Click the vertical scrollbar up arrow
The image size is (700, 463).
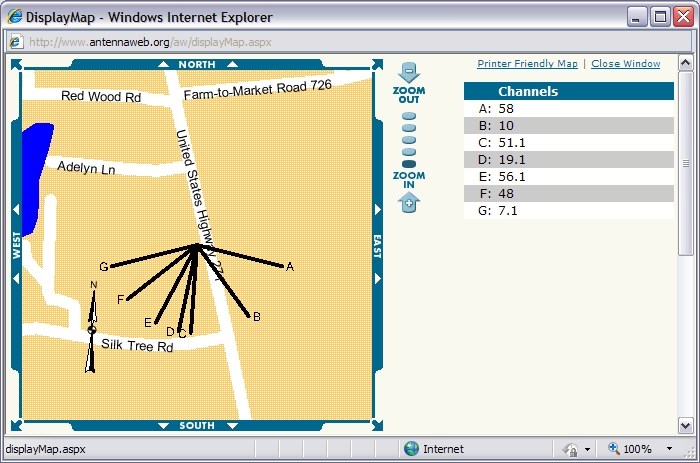[x=685, y=64]
